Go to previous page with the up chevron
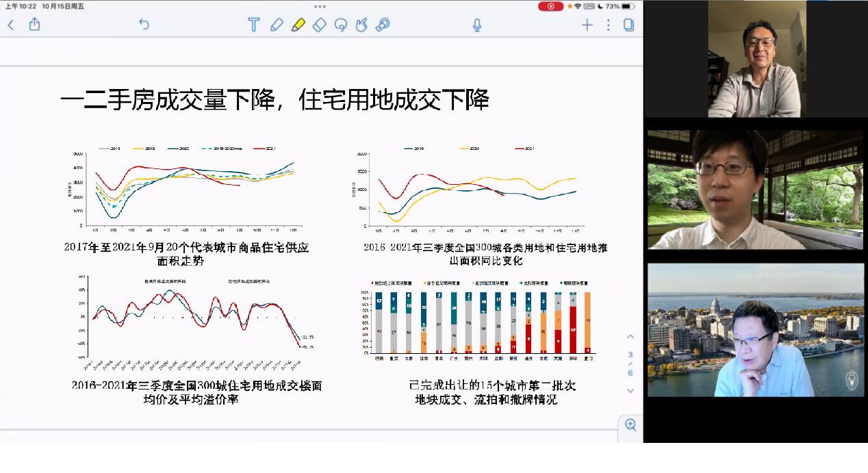The image size is (868, 473). (629, 337)
